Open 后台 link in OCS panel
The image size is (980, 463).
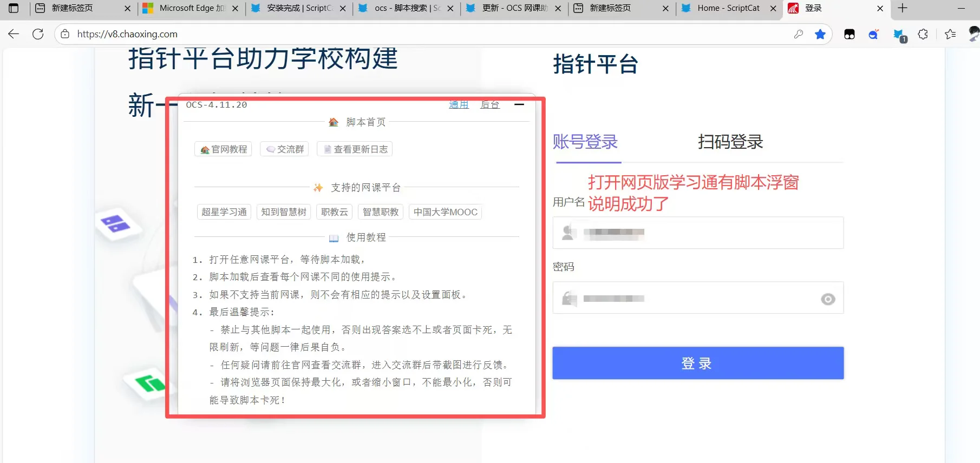[x=490, y=104]
